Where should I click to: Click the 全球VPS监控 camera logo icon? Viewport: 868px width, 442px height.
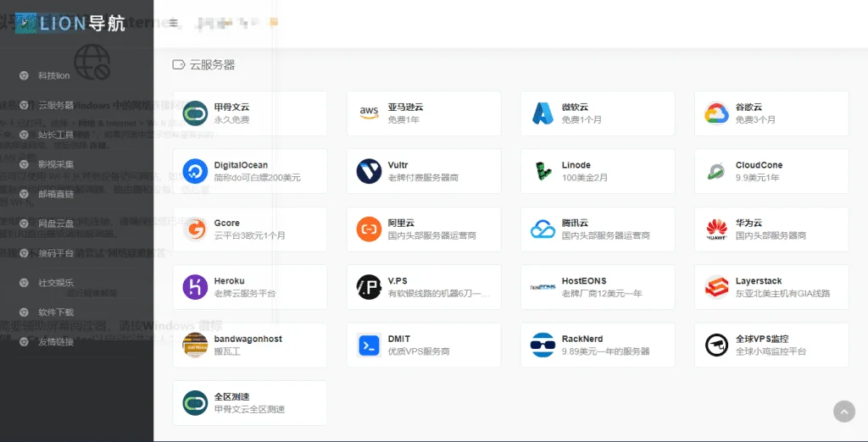click(x=716, y=345)
